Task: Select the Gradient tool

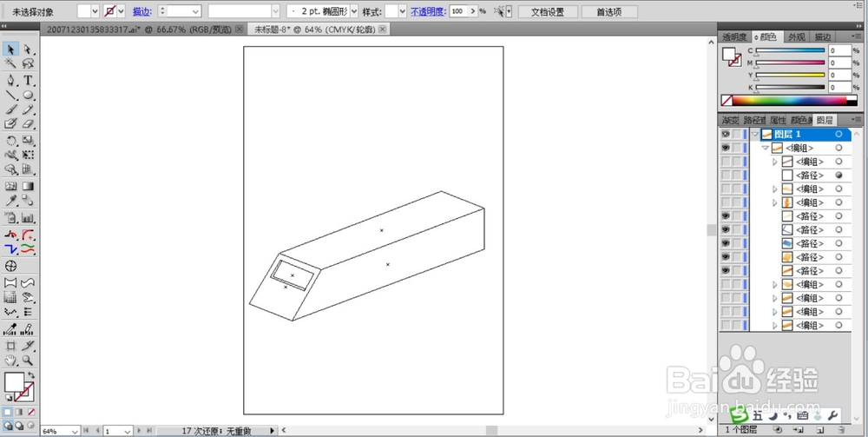Action: pos(28,187)
